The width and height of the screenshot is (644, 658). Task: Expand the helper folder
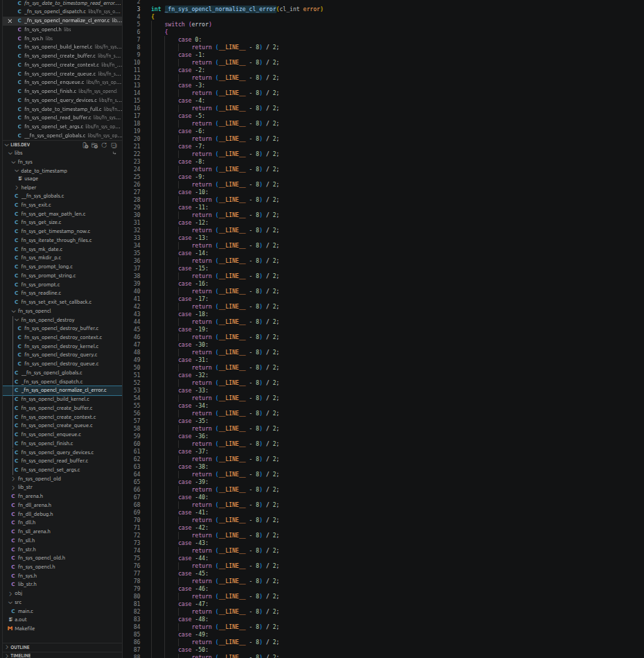(x=17, y=188)
